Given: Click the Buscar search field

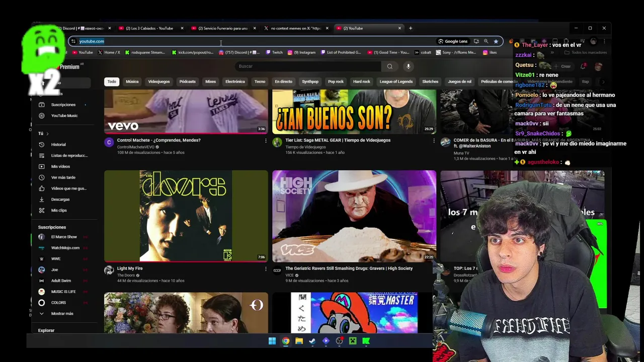Looking at the screenshot, I should click(308, 66).
